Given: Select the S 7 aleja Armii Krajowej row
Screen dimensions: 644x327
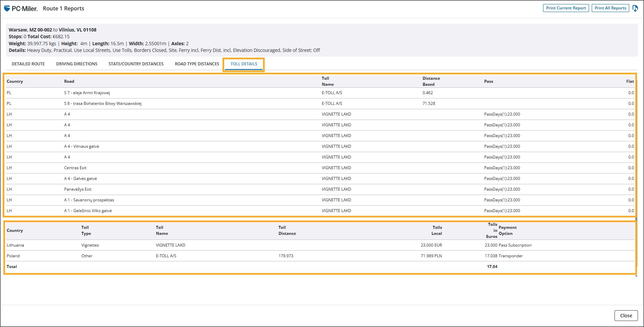Looking at the screenshot, I should [87, 93].
